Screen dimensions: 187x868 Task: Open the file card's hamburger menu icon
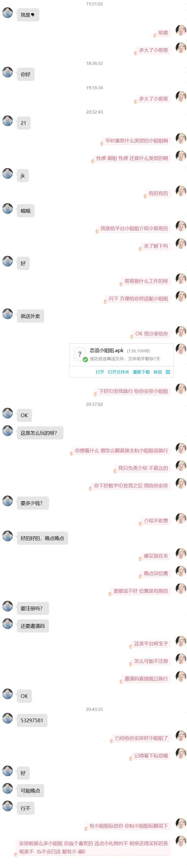pos(168,372)
